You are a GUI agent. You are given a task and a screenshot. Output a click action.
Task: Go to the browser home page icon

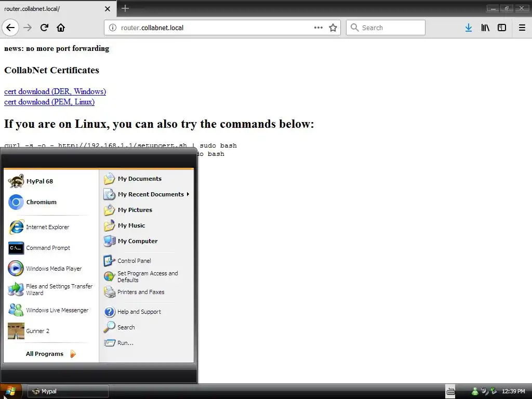point(61,28)
